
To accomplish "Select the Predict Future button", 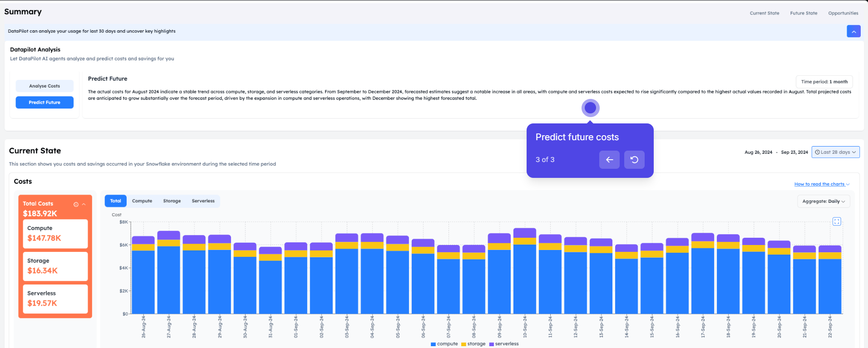I will pyautogui.click(x=44, y=103).
